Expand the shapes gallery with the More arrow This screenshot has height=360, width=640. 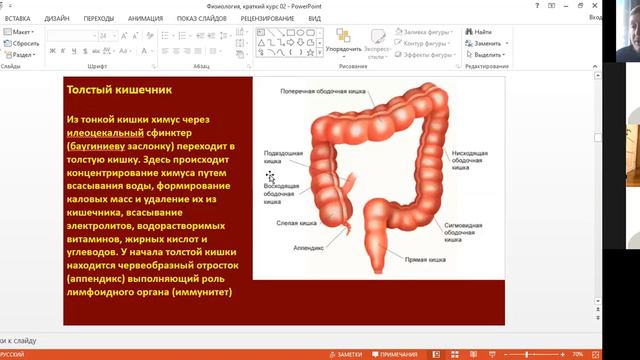(x=320, y=52)
